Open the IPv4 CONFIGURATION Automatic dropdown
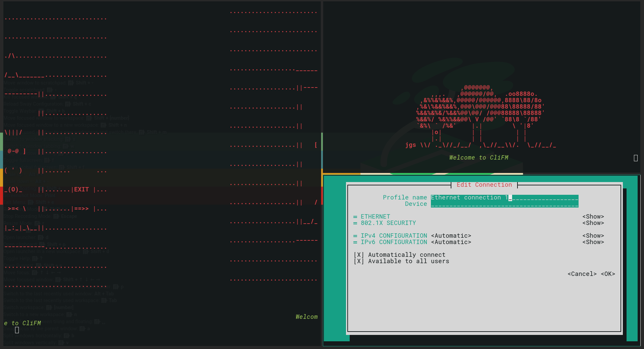The image size is (644, 349). tap(451, 235)
